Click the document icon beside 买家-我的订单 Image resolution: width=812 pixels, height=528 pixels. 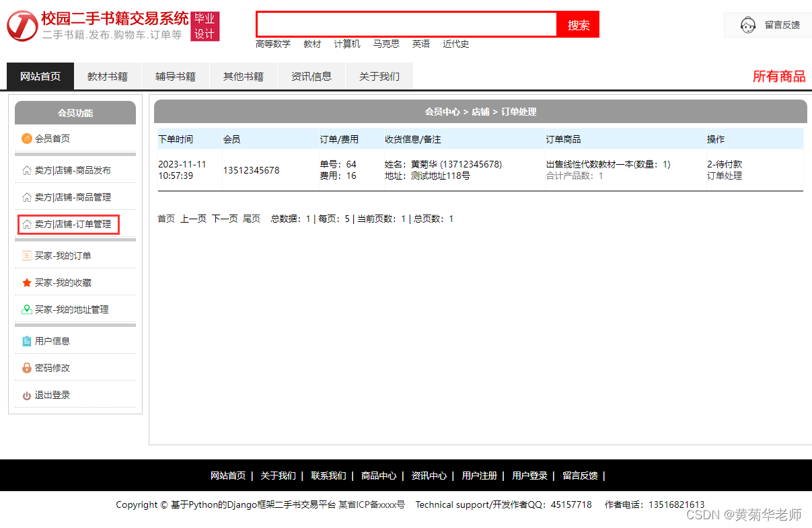pyautogui.click(x=27, y=256)
